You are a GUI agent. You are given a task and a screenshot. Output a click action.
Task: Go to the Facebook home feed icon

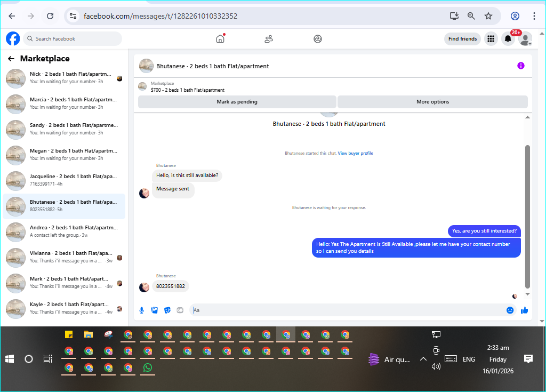220,39
